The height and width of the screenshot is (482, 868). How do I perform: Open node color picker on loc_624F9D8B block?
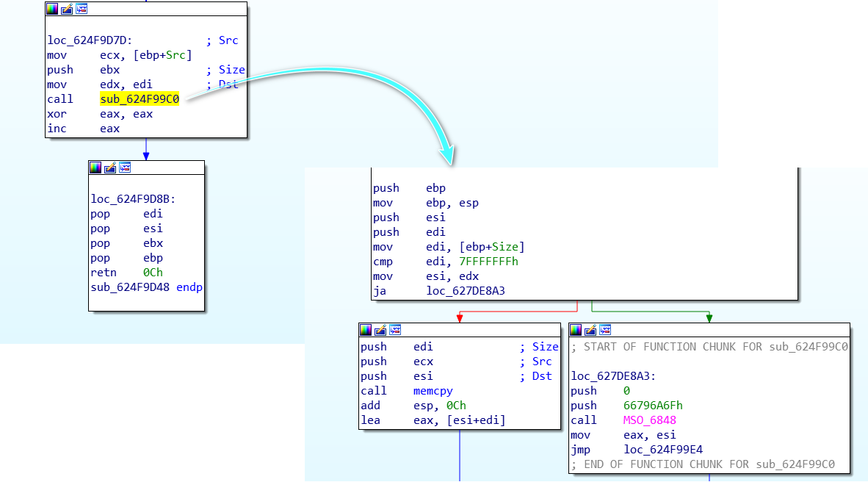click(x=95, y=168)
